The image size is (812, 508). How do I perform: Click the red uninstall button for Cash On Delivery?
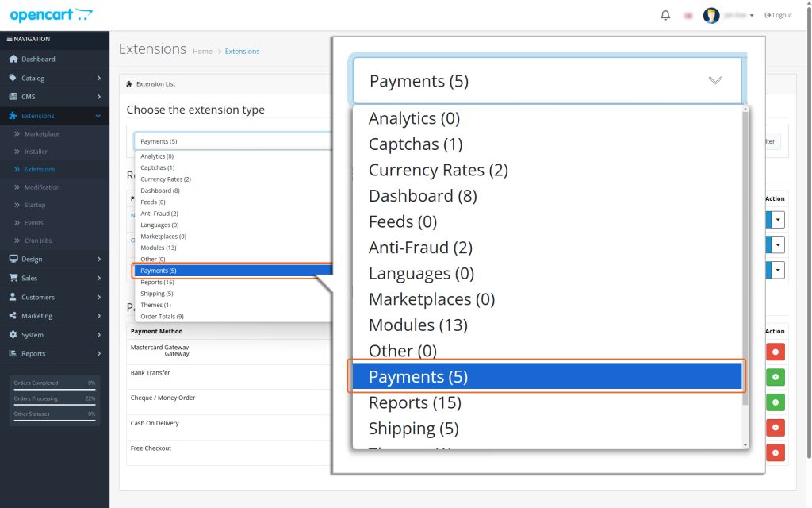pyautogui.click(x=776, y=428)
